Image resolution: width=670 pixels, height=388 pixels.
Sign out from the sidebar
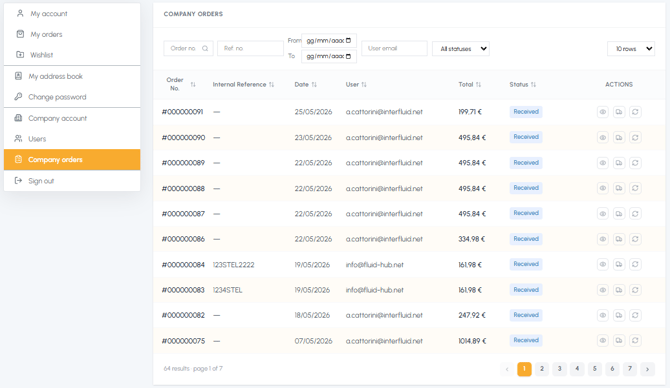pyautogui.click(x=72, y=181)
